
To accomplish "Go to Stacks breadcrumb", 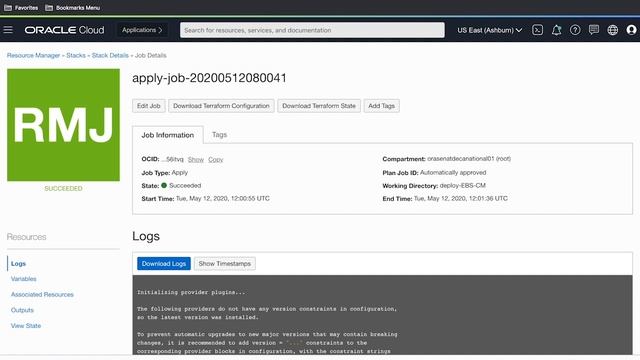I will [x=76, y=55].
